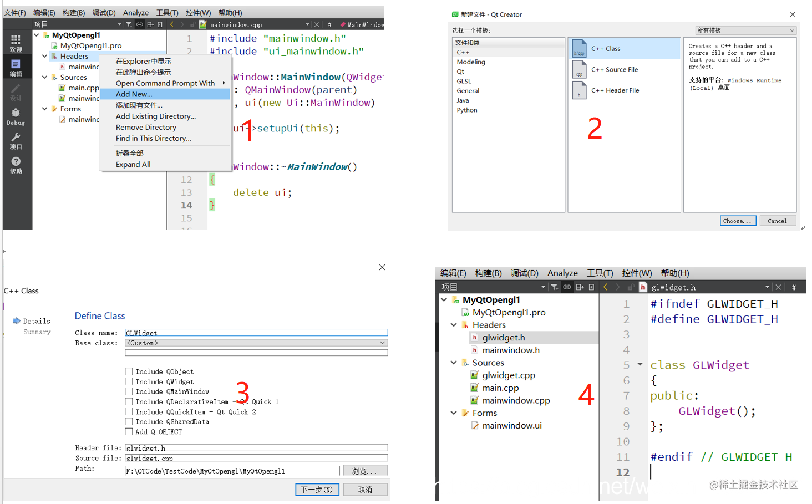Select the C++ Class template icon
The width and height of the screenshot is (812, 504).
pos(579,48)
